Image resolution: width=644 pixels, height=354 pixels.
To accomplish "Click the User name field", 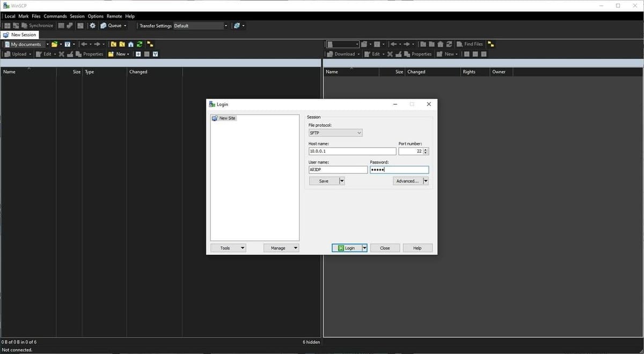I will point(338,169).
